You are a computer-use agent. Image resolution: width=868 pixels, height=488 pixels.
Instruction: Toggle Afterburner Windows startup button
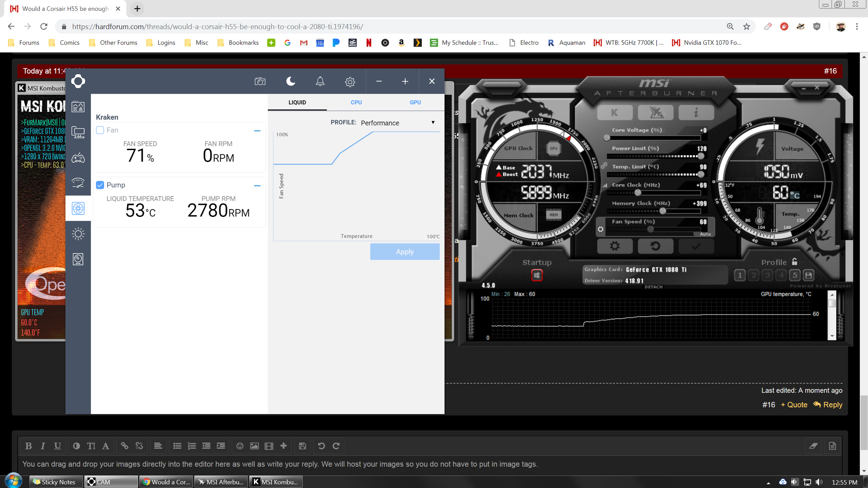pyautogui.click(x=537, y=275)
